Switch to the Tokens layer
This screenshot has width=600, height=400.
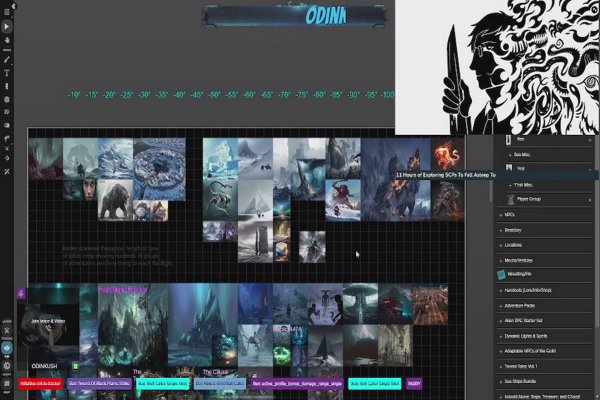coord(7,330)
